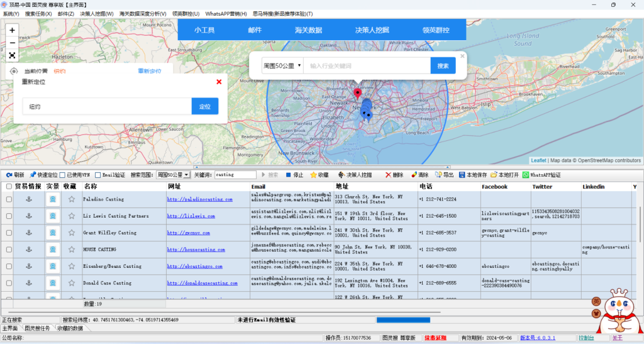Click the 删除 red X delete icon

(x=388, y=175)
